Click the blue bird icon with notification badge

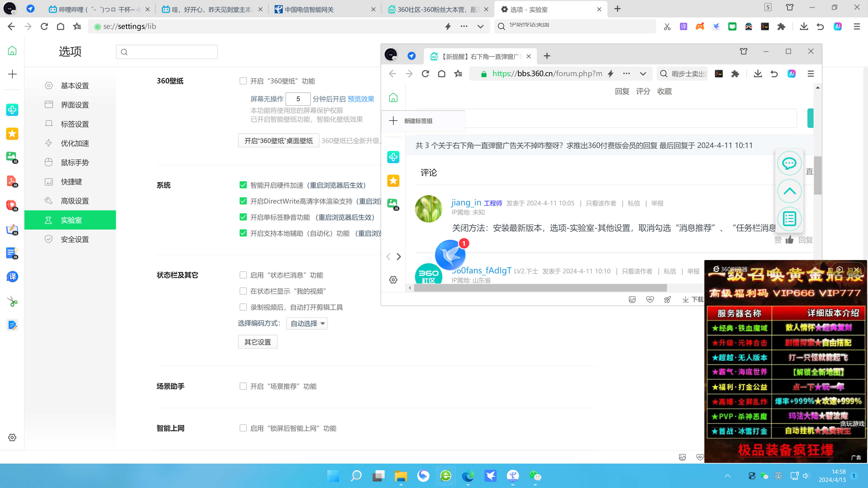(x=450, y=255)
